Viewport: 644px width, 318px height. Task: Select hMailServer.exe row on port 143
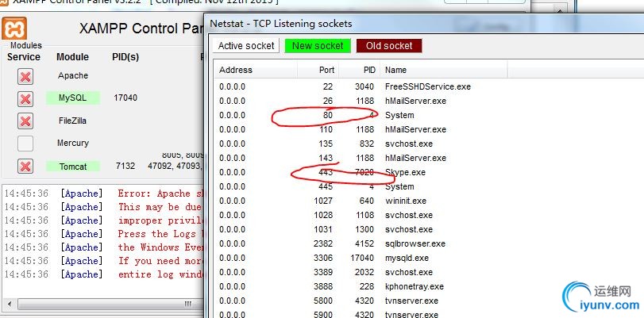point(427,158)
